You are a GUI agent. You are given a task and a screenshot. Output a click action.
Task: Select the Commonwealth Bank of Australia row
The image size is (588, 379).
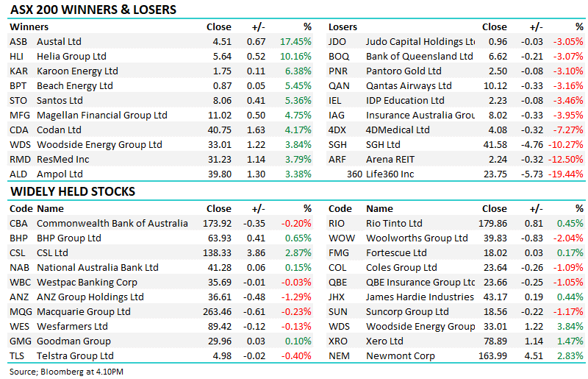pyautogui.click(x=160, y=223)
